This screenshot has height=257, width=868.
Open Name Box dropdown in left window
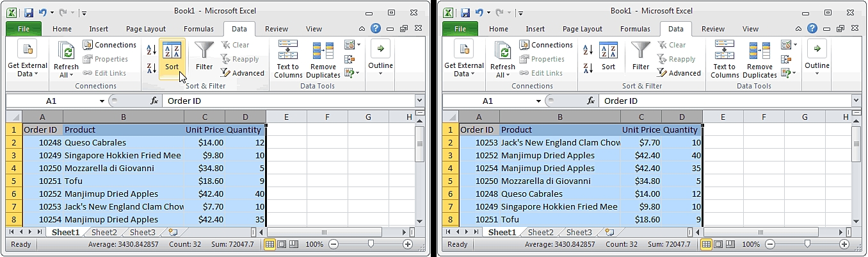pyautogui.click(x=102, y=101)
